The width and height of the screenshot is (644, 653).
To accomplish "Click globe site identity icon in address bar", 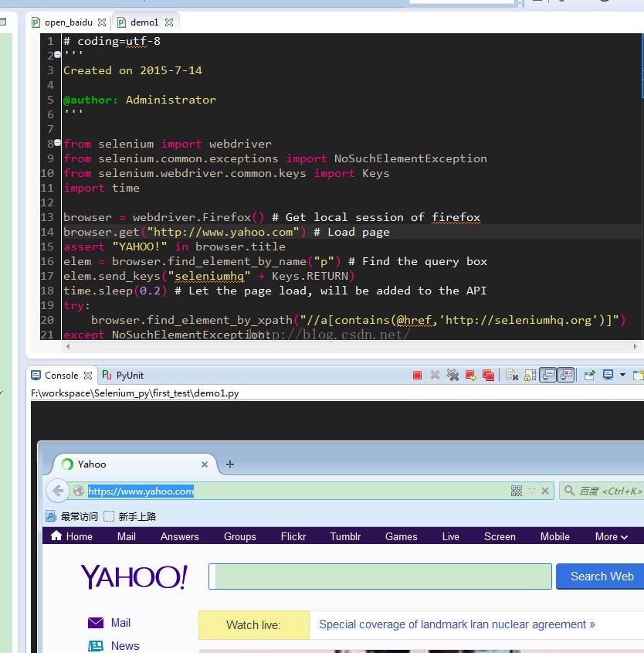I will click(x=79, y=491).
